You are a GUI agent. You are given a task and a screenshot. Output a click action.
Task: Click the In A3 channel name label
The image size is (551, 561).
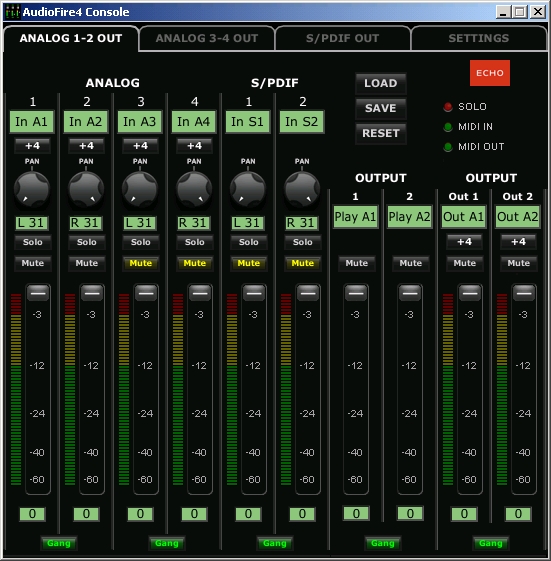(140, 122)
